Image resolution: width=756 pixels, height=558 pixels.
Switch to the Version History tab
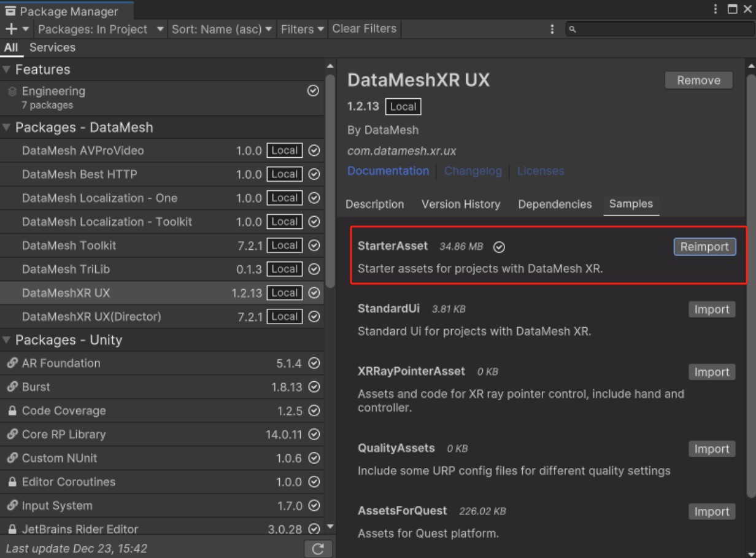coord(461,204)
